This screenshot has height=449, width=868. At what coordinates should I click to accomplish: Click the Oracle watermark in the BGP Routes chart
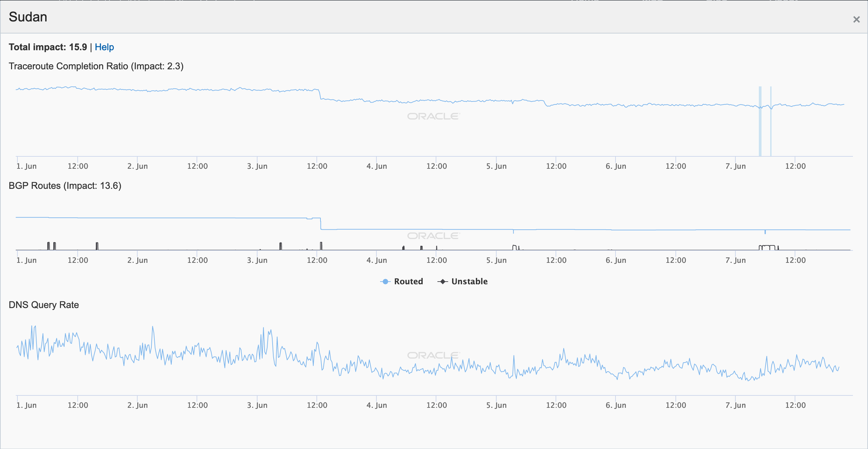[x=433, y=236]
